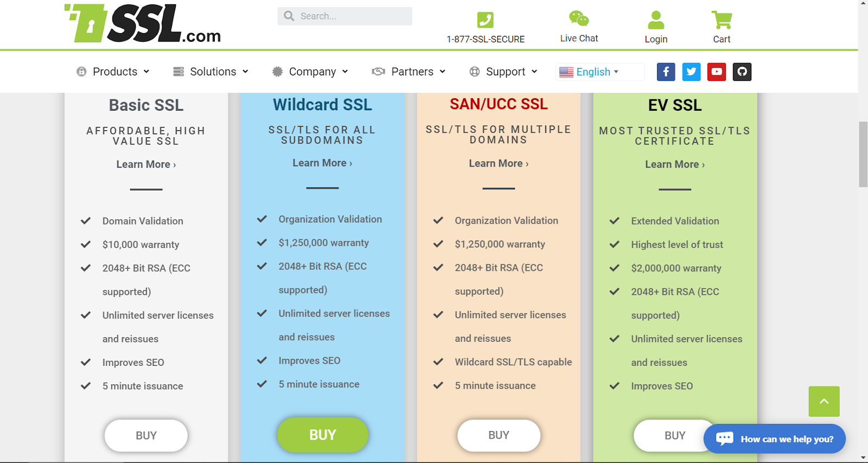This screenshot has width=868, height=463.
Task: Click the Basic SSL heading
Action: coord(146,105)
